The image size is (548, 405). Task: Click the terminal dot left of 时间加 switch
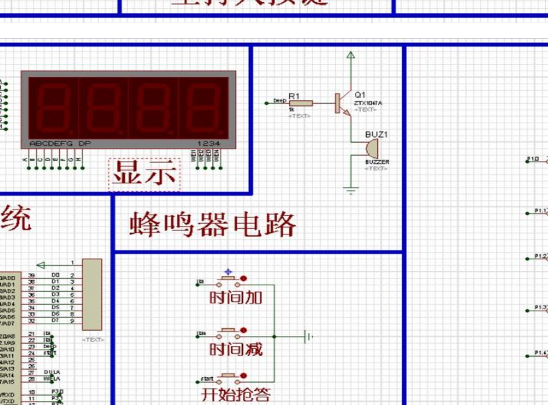click(x=197, y=285)
